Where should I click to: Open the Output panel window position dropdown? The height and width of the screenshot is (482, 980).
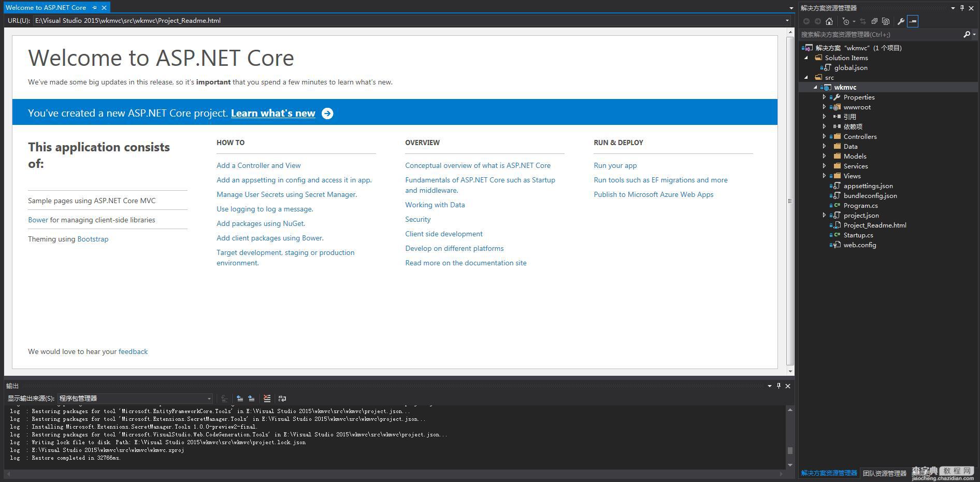tap(769, 386)
